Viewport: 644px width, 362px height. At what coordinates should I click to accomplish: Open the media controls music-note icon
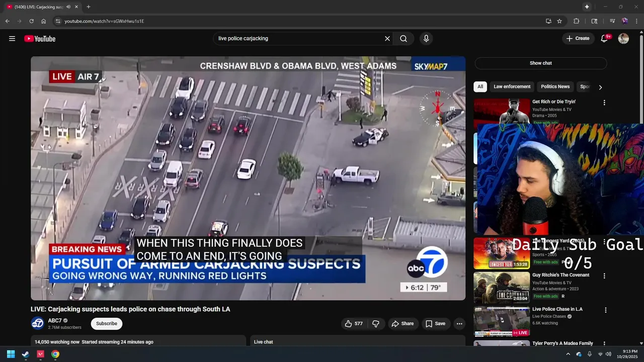(x=612, y=21)
